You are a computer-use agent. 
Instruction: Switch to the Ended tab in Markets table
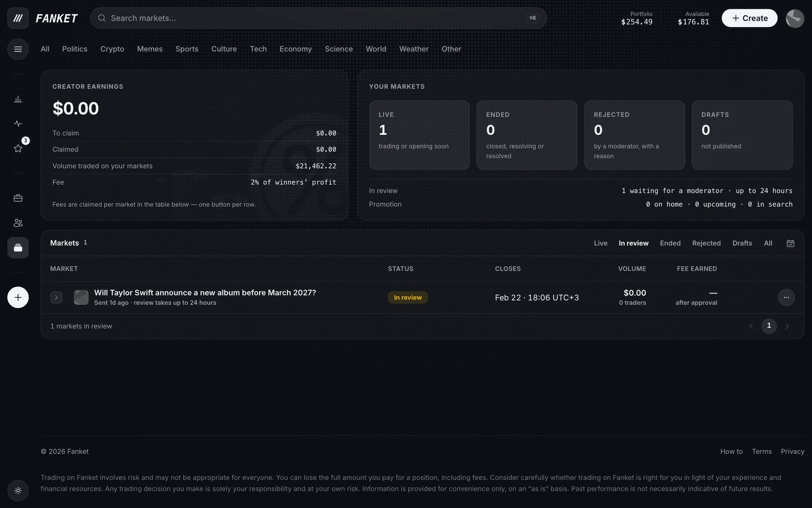coord(670,243)
